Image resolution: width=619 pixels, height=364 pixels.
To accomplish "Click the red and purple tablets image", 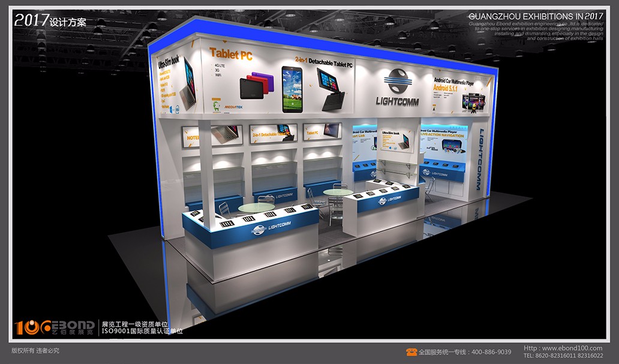I will (x=257, y=85).
